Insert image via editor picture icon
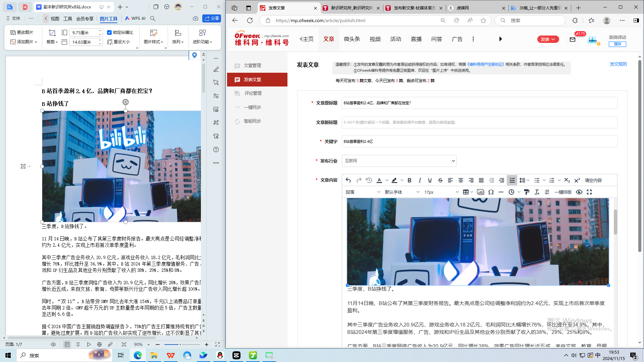 pos(480,192)
